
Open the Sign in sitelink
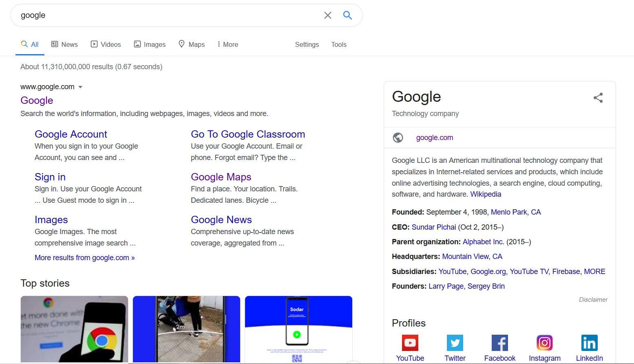point(50,177)
